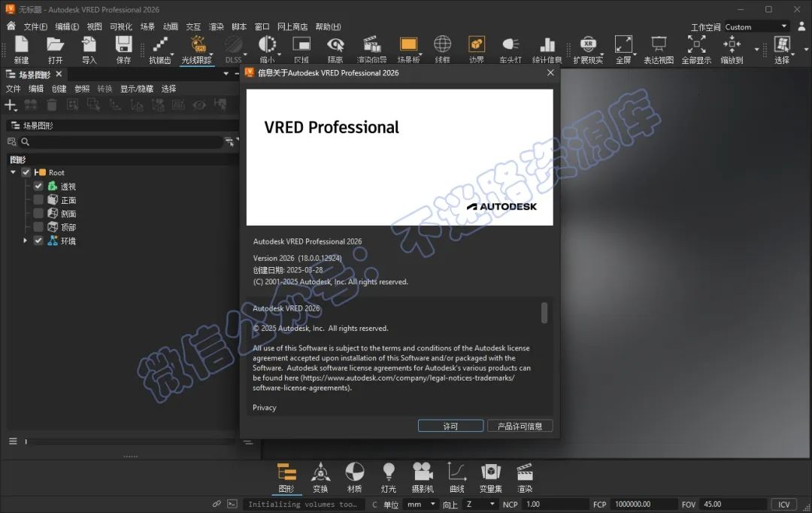Check the 正面 front camera checkbox
Image resolution: width=812 pixels, height=513 pixels.
38,199
